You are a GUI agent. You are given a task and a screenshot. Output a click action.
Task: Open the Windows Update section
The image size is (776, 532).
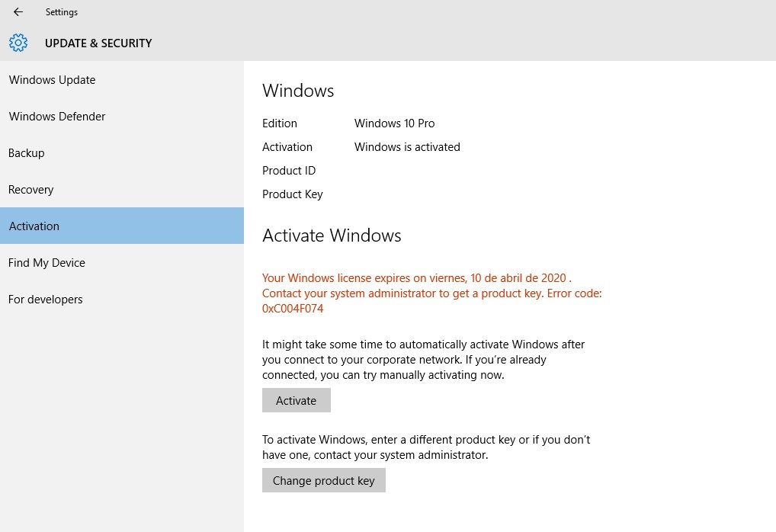click(x=122, y=80)
